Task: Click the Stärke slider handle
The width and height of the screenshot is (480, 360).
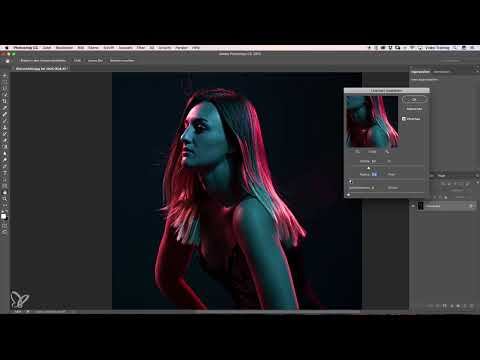Action: [368, 168]
